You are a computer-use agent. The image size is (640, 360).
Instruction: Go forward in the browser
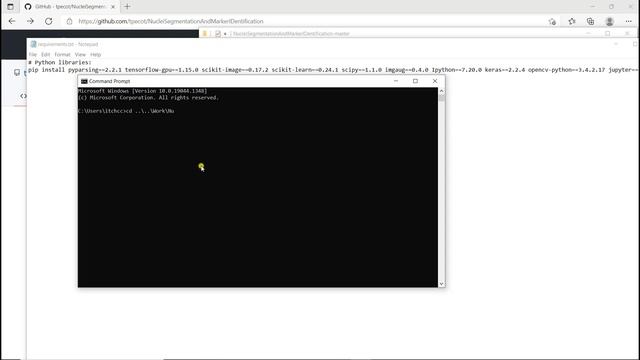[x=30, y=21]
